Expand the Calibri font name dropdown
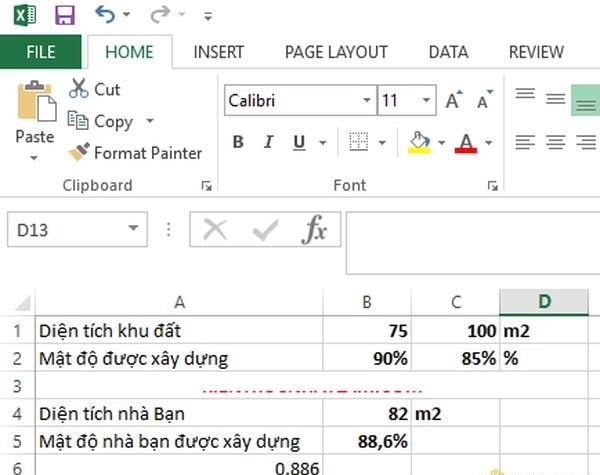Screen dimensions: 600x475 click(x=364, y=101)
